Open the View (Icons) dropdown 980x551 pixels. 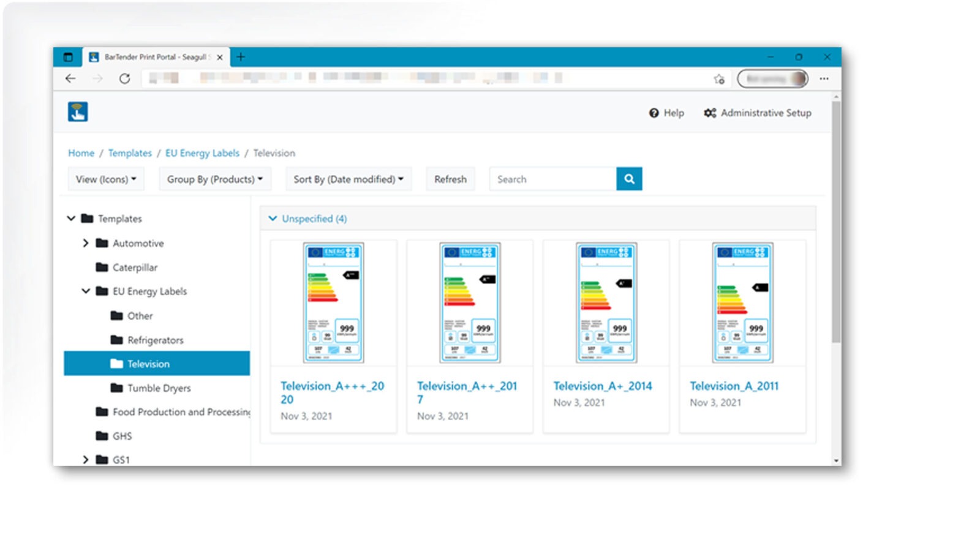point(106,179)
